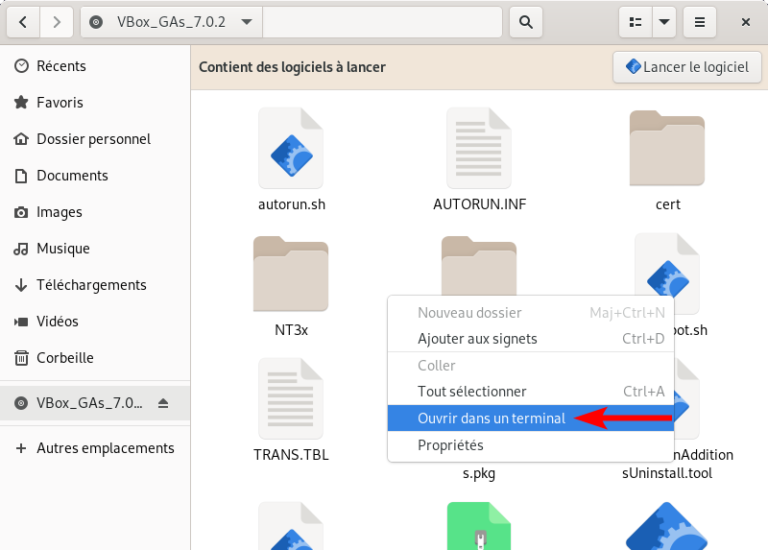Expand the VBox_GAs_7.0.2 path dropdown

(x=247, y=22)
